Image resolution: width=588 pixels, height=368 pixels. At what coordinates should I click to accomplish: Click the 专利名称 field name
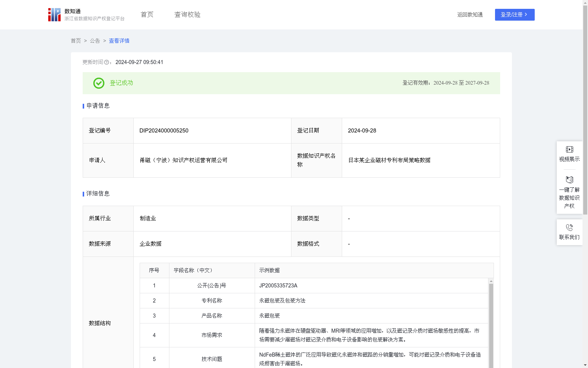212,301
